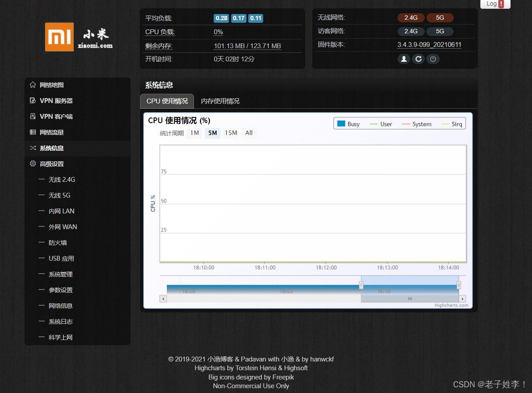
Task: Click the CPU 负载 0% value
Action: click(218, 32)
